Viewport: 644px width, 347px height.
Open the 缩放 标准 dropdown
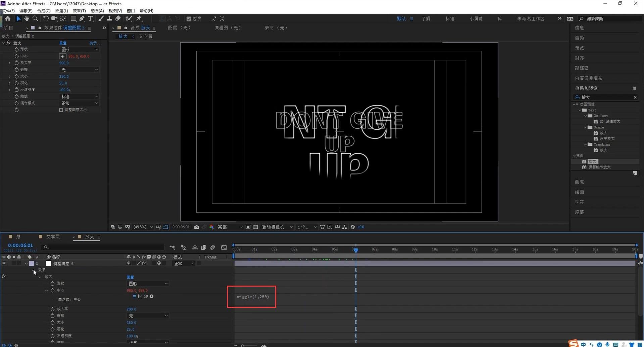[79, 96]
